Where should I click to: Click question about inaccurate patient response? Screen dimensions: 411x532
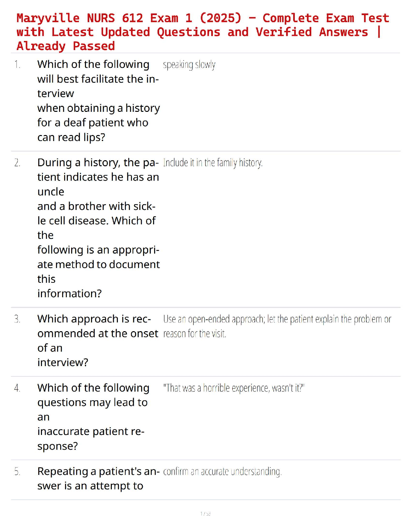click(x=93, y=417)
